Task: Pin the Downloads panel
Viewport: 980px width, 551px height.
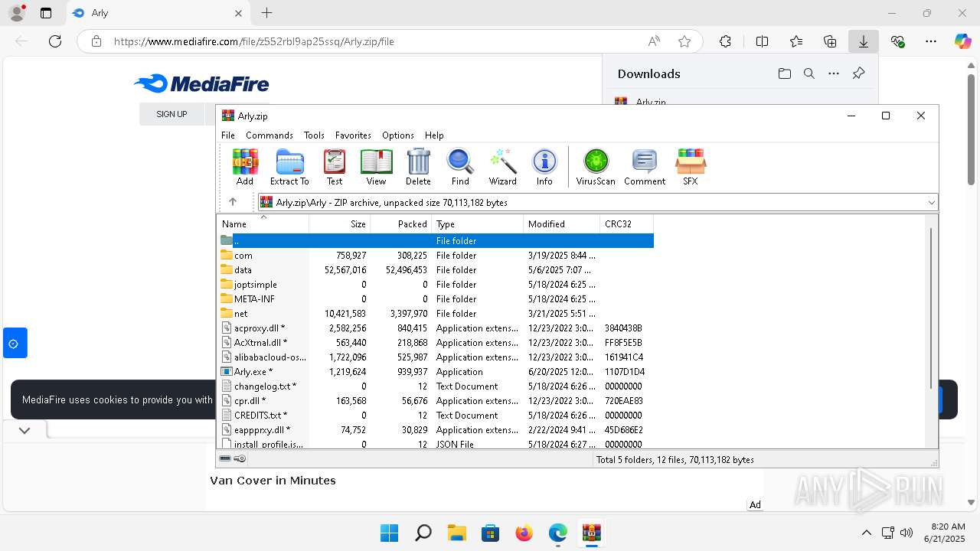Action: (x=858, y=73)
